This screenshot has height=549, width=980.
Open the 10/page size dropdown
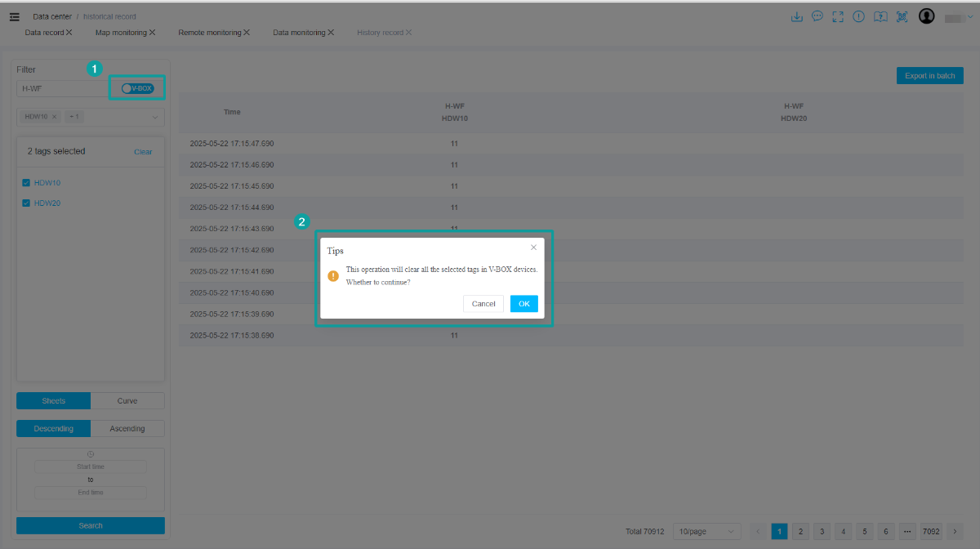click(706, 531)
